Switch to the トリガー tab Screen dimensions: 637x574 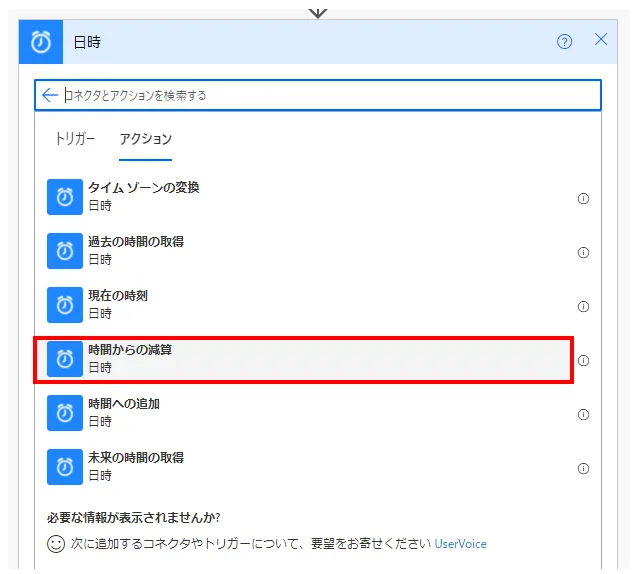coord(75,139)
